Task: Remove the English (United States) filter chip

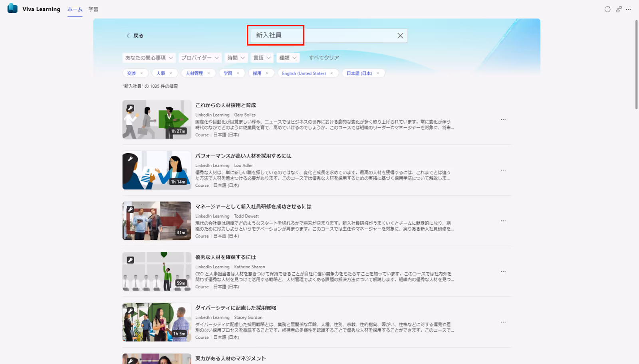Action: tap(331, 73)
